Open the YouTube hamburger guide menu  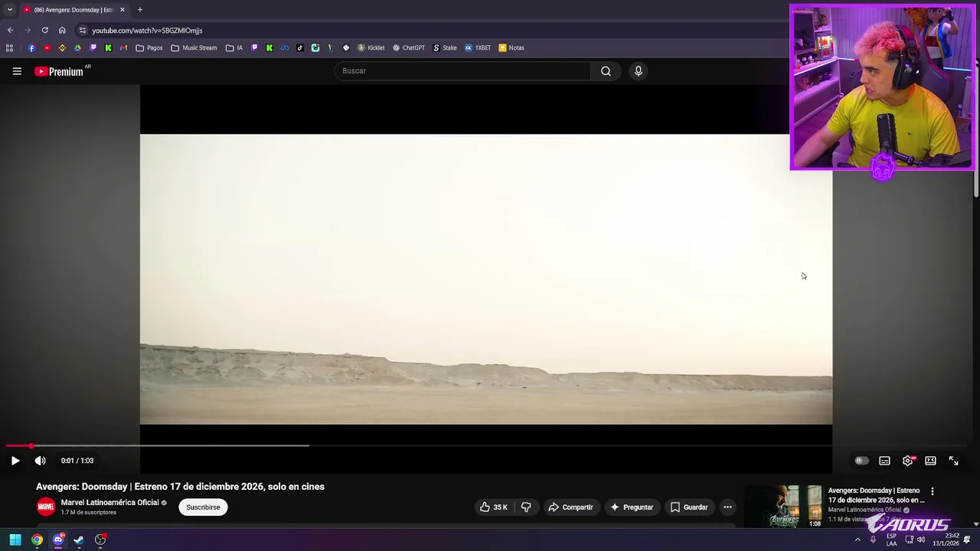click(x=17, y=71)
